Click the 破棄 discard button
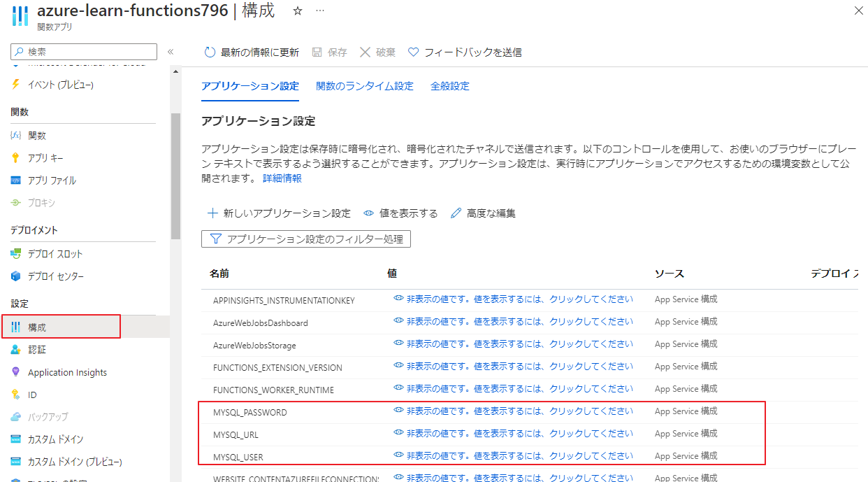The height and width of the screenshot is (482, 868). point(377,52)
